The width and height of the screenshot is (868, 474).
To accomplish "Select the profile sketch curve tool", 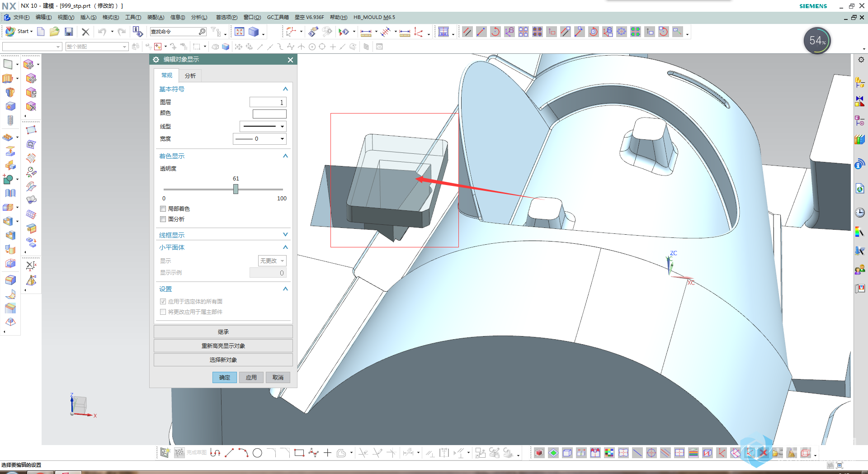I will pos(215,453).
